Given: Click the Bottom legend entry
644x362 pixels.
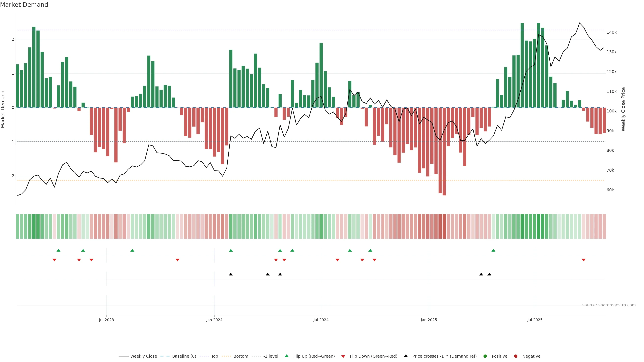Looking at the screenshot, I should pos(240,356).
